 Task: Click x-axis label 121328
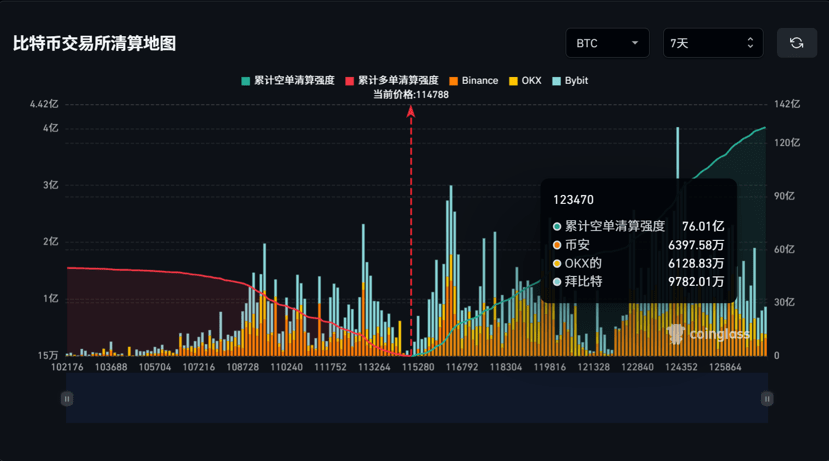pos(594,367)
